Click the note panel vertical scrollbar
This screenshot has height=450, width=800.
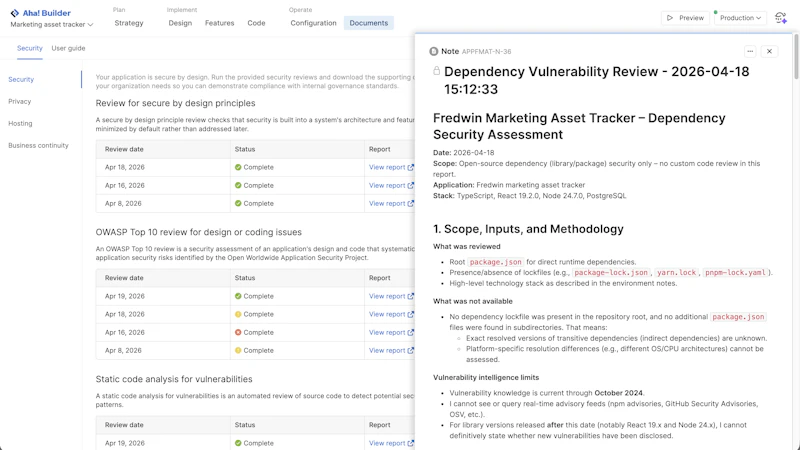coord(796,56)
